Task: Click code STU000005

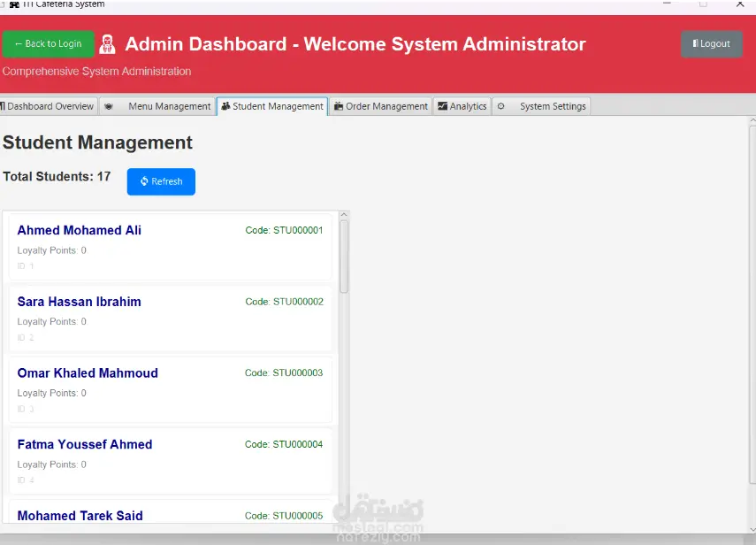Action: 284,516
